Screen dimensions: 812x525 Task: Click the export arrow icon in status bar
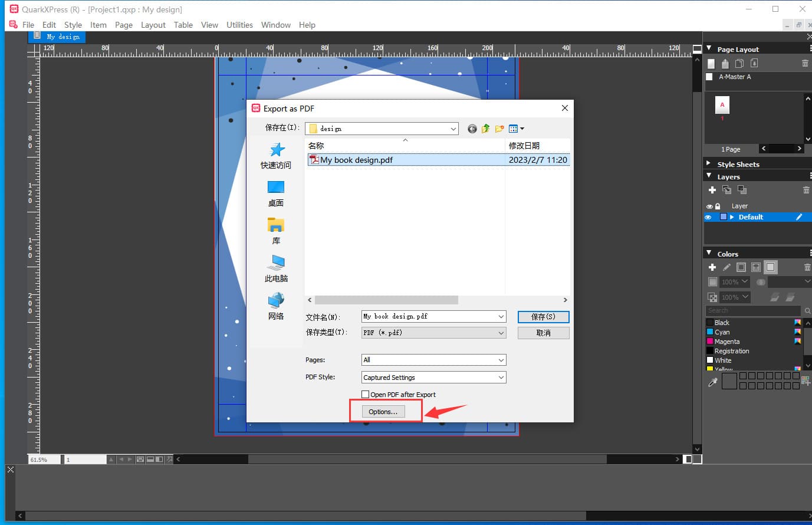pyautogui.click(x=170, y=459)
